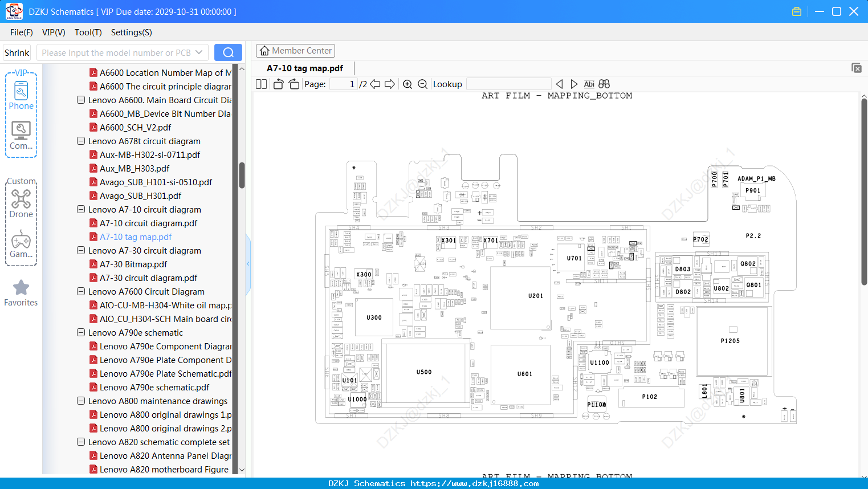Screen dimensions: 868x489
Task: Open the Member Center text link
Action: (x=302, y=51)
